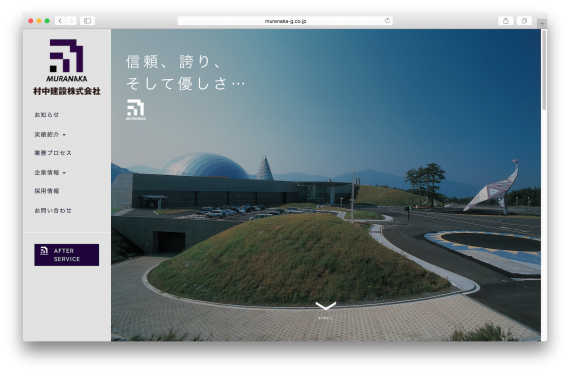The image size is (570, 374).
Task: Reload the page with refresh icon
Action: [x=387, y=21]
